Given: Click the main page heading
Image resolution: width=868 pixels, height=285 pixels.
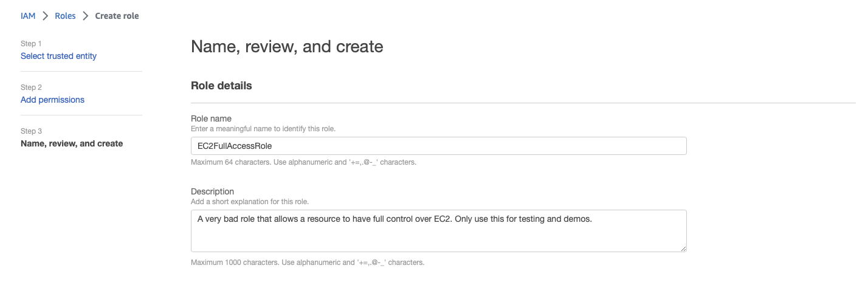Looking at the screenshot, I should (x=287, y=46).
